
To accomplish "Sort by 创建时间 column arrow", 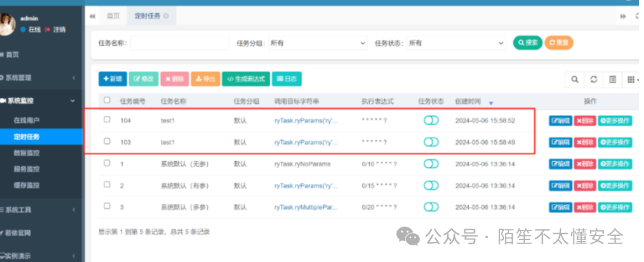I will [491, 103].
